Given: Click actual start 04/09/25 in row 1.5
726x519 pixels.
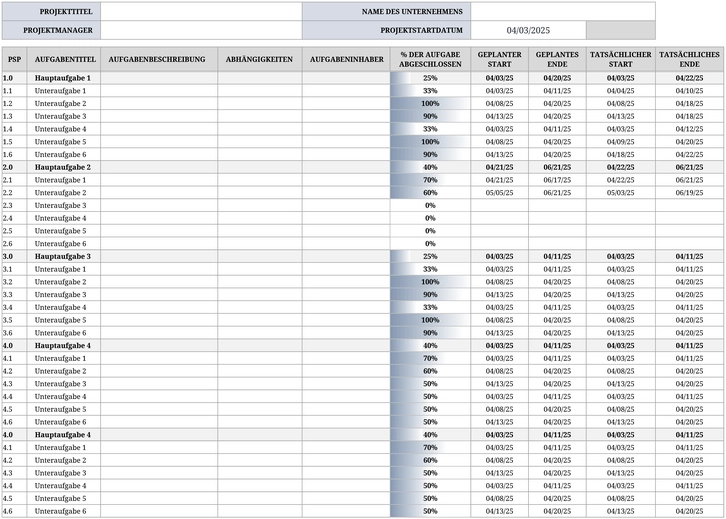Looking at the screenshot, I should [x=620, y=142].
